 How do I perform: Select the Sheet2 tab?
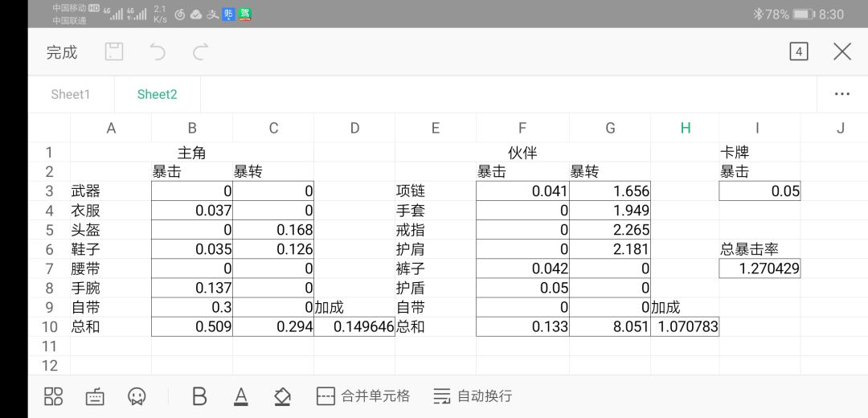coord(158,94)
